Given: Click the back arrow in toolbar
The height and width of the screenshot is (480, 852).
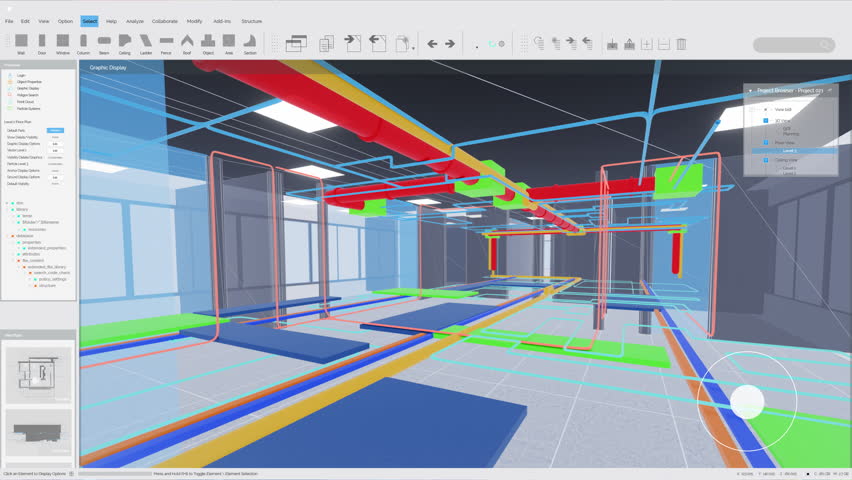Looking at the screenshot, I should coord(432,44).
